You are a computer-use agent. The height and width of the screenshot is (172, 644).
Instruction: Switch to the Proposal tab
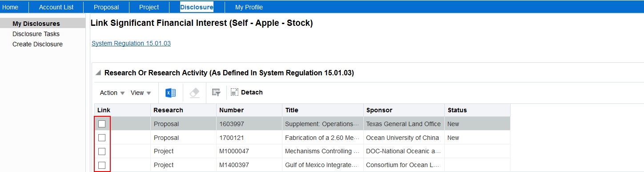[106, 7]
